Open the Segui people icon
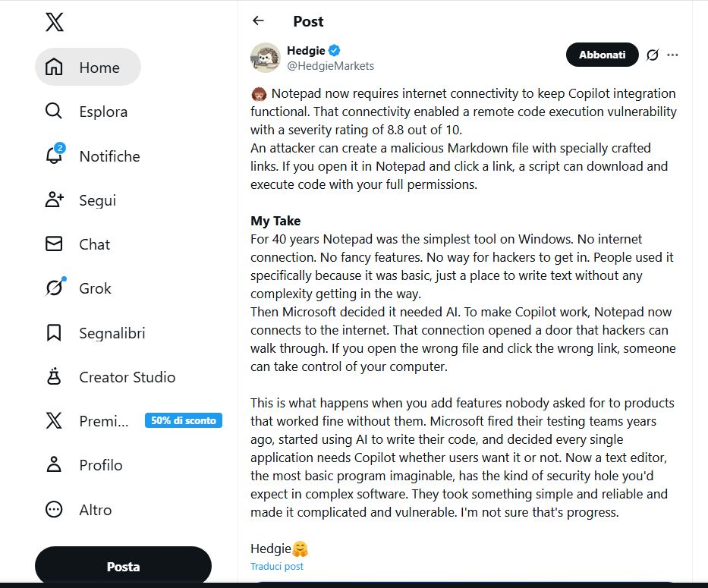708x588 pixels. pos(54,200)
